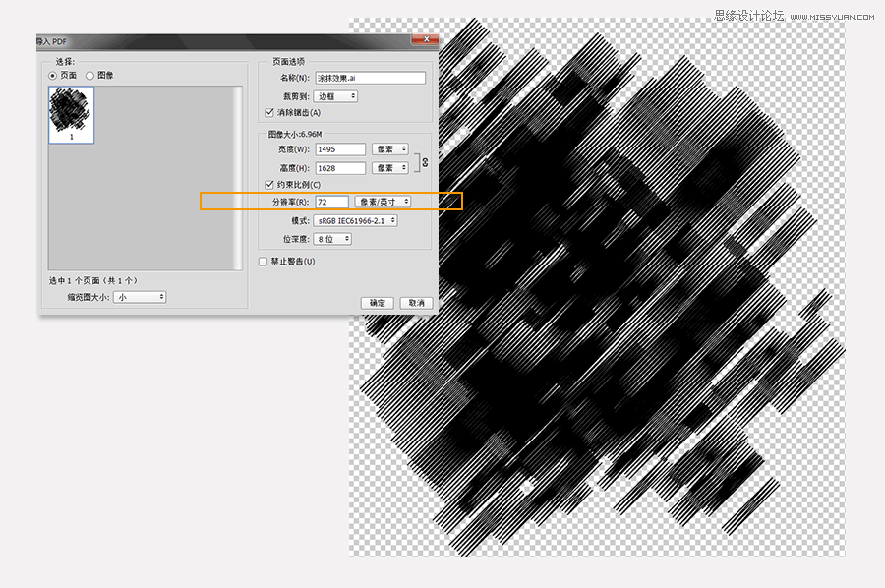Toggle the 约束比例 constrain proportions checkbox
Viewport: 885px width, 588px height.
(269, 185)
